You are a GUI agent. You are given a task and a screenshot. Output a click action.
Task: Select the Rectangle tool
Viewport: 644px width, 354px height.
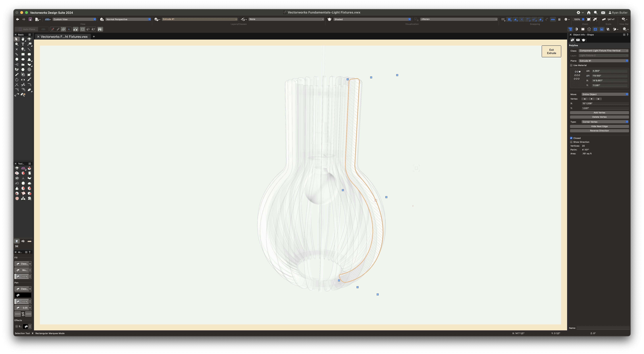click(x=23, y=54)
